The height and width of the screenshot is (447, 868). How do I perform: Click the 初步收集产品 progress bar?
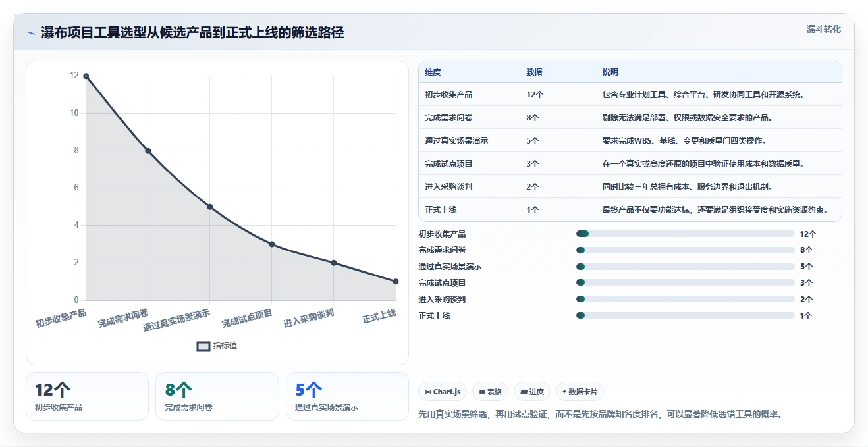point(685,234)
